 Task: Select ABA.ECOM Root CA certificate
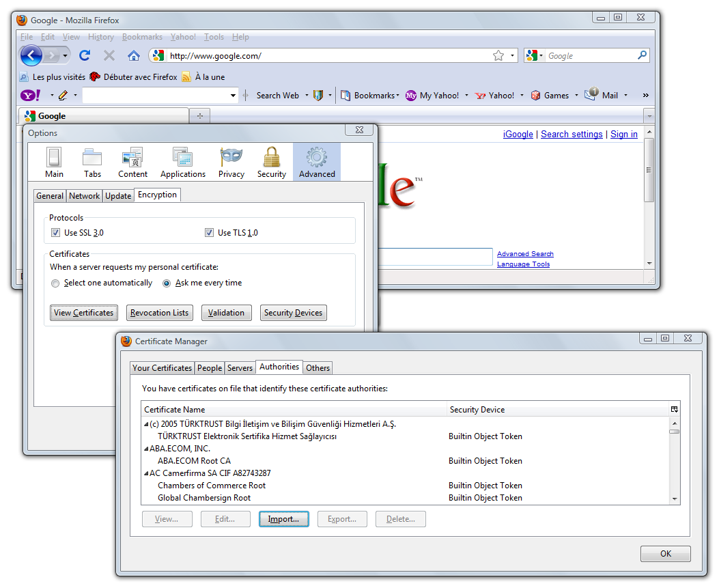click(x=194, y=461)
